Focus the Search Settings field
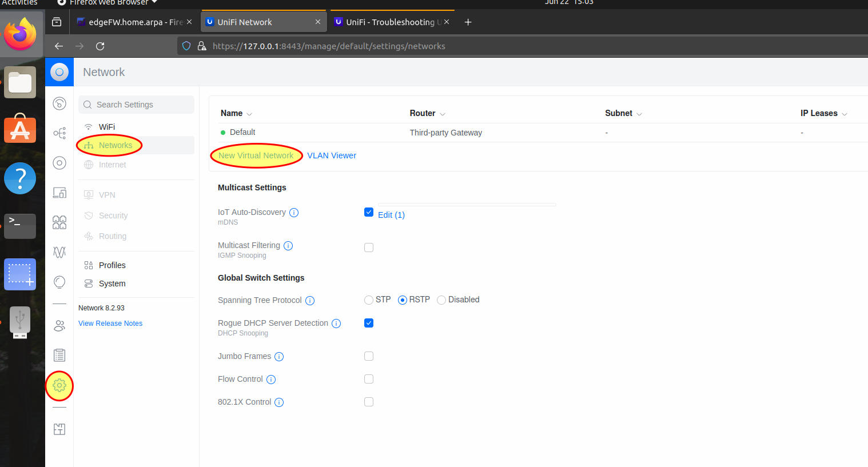Viewport: 868px width, 467px height. point(136,105)
